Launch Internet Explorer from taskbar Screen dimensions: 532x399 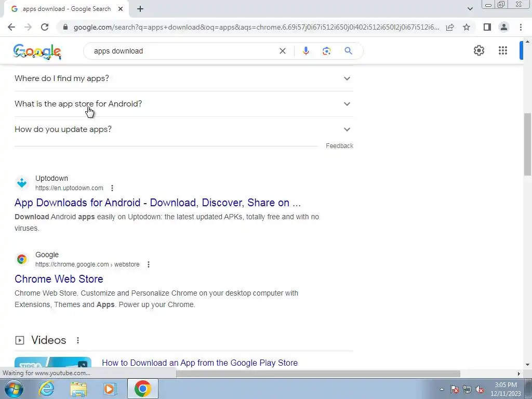[x=46, y=389]
